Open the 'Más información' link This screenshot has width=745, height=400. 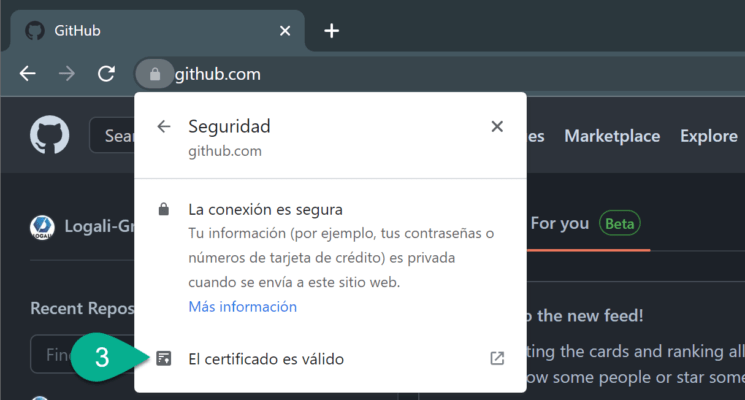click(242, 307)
